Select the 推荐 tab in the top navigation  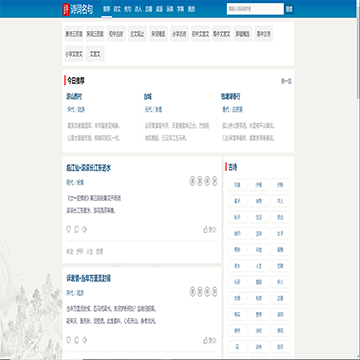[107, 9]
